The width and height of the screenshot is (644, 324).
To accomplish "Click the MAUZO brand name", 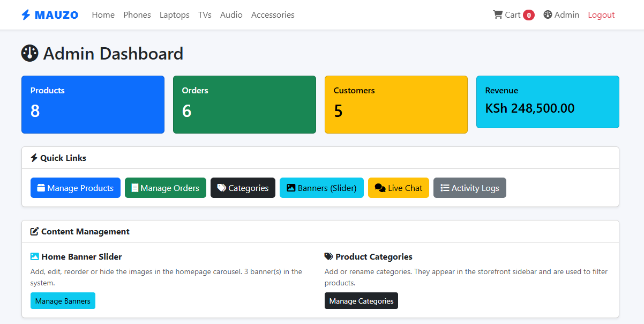I will [56, 15].
